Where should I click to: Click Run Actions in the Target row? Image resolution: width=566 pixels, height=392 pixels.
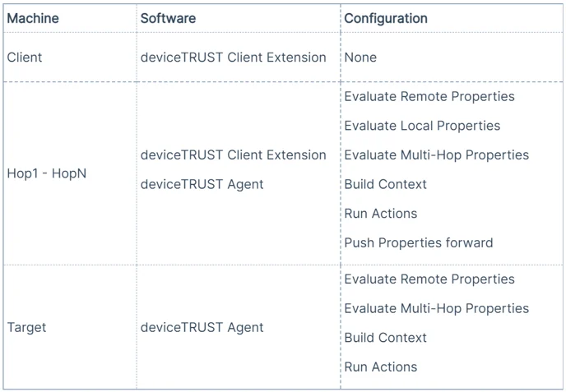click(380, 367)
